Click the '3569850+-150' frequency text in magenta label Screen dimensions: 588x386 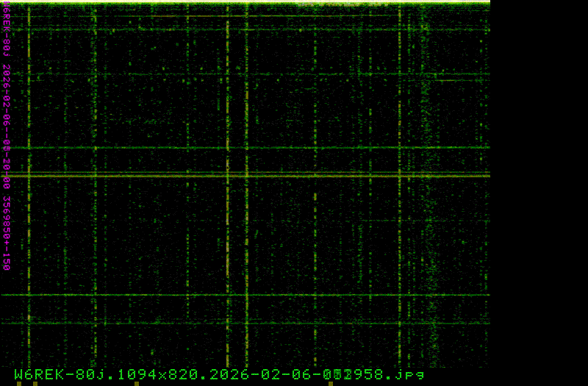[6, 233]
